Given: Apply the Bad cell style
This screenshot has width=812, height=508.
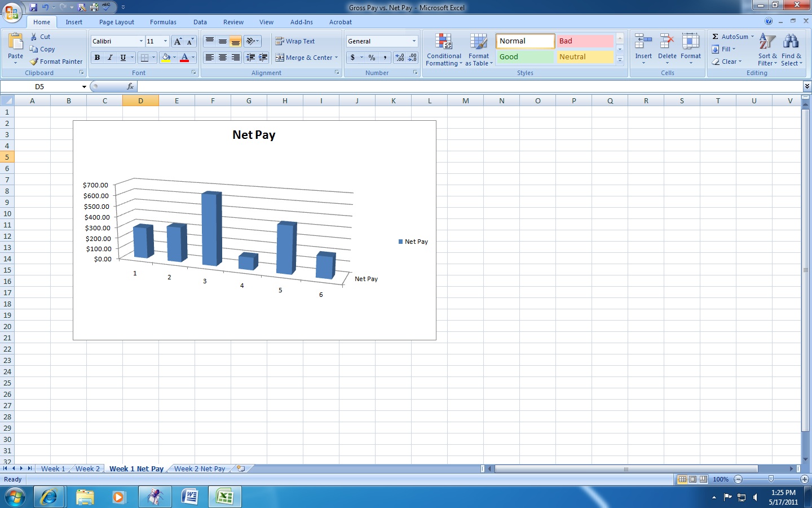Looking at the screenshot, I should (585, 41).
